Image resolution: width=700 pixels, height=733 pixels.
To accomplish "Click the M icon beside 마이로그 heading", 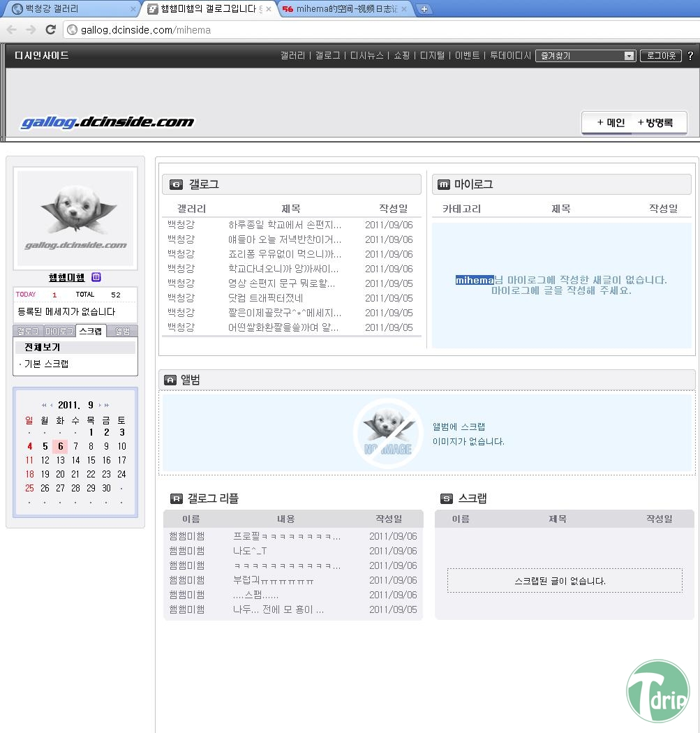I will [x=443, y=185].
